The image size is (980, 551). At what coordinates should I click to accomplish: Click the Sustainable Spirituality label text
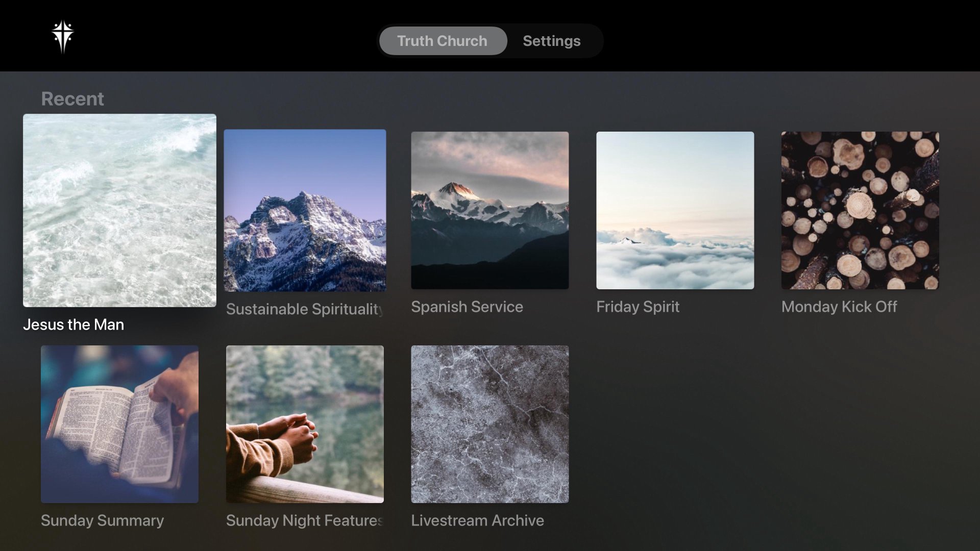(305, 309)
